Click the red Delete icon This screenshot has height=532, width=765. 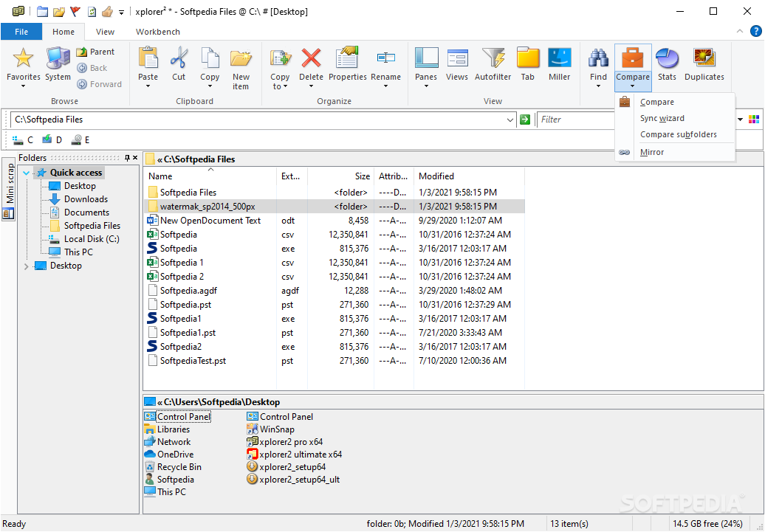[312, 58]
